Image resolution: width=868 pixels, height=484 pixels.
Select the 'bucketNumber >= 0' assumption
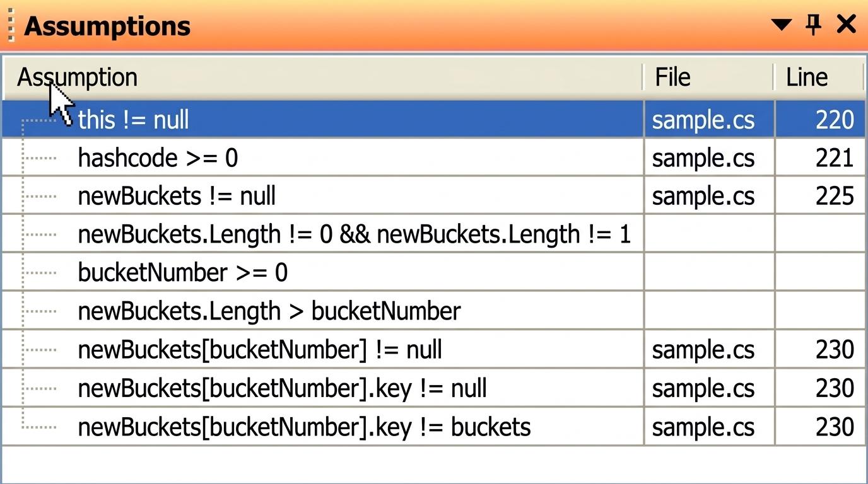click(x=433, y=273)
